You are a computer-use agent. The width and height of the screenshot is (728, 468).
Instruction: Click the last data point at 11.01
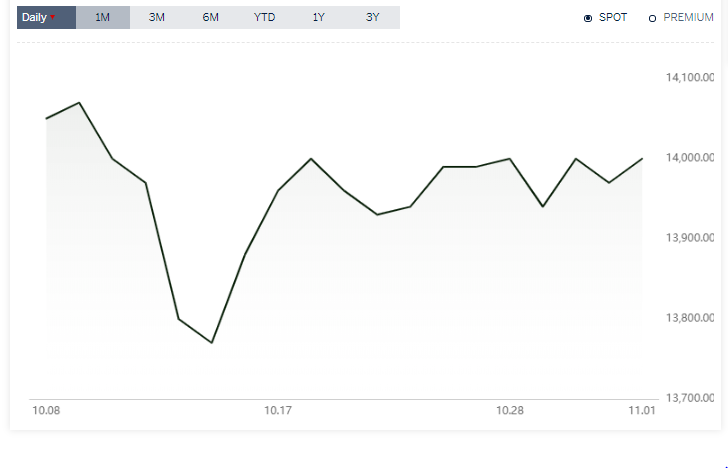tap(642, 159)
